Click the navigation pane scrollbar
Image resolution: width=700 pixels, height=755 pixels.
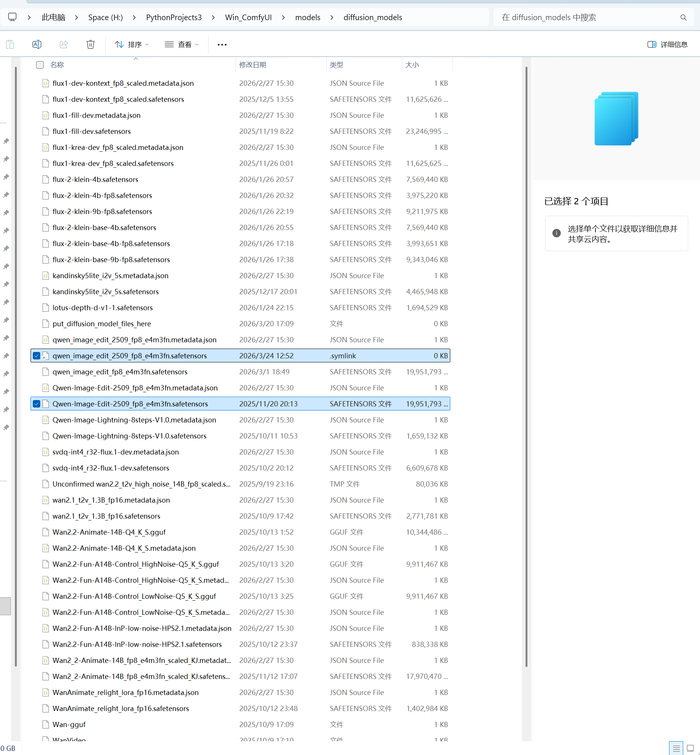tap(16, 367)
